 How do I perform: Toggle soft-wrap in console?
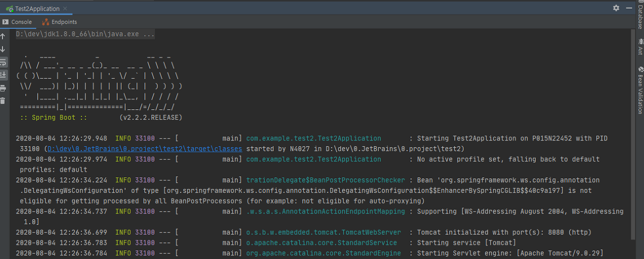point(3,62)
